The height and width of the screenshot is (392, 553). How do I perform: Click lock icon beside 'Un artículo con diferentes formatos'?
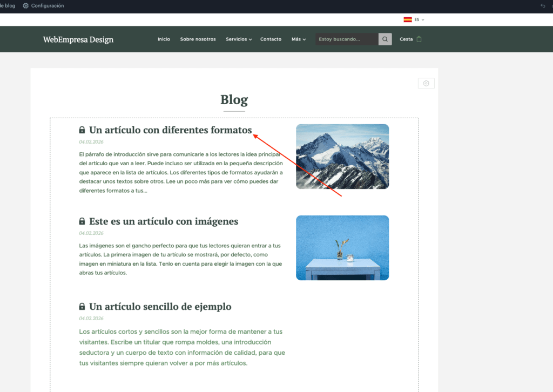tap(82, 130)
